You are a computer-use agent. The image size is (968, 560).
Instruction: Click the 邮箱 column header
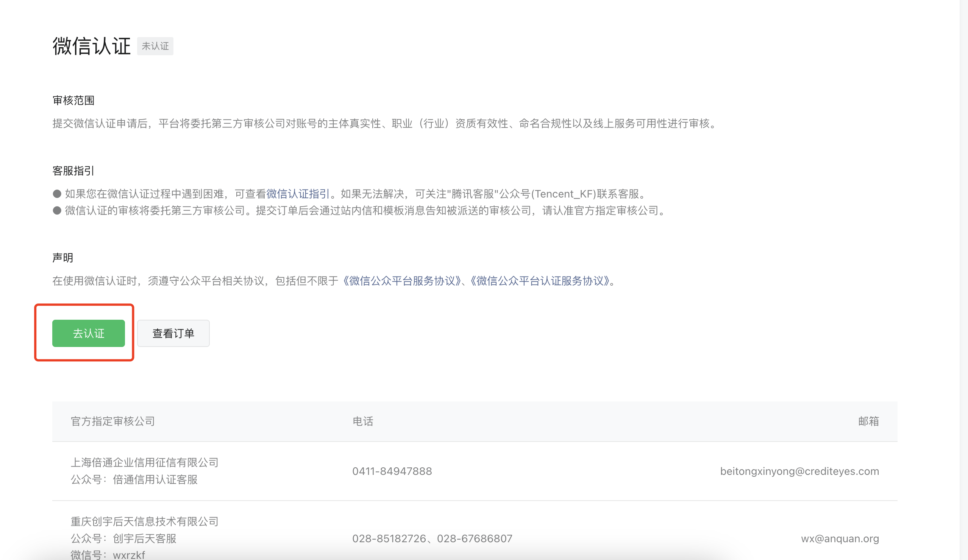(x=868, y=421)
